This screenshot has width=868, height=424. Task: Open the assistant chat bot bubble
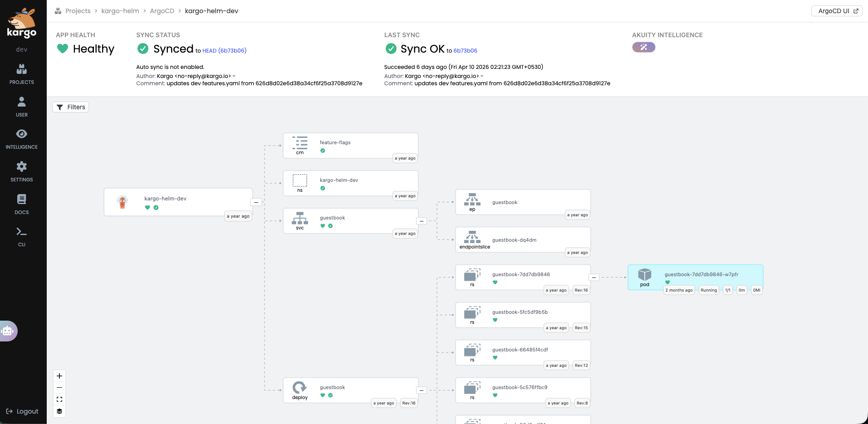pyautogui.click(x=8, y=331)
